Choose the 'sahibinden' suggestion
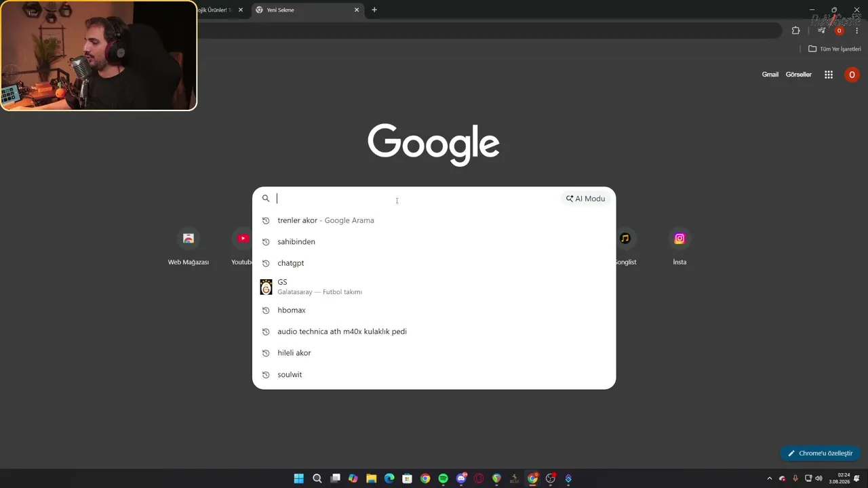Image resolution: width=868 pixels, height=488 pixels. [x=434, y=242]
